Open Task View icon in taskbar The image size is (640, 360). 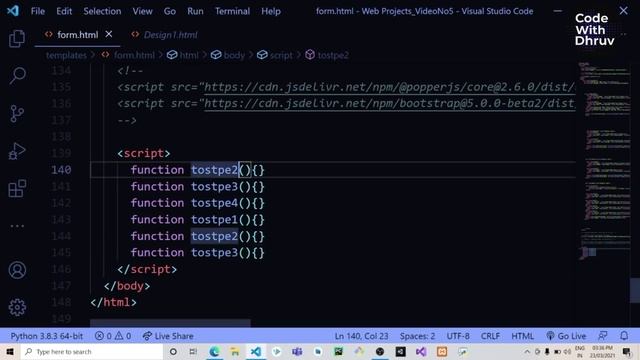click(x=193, y=351)
